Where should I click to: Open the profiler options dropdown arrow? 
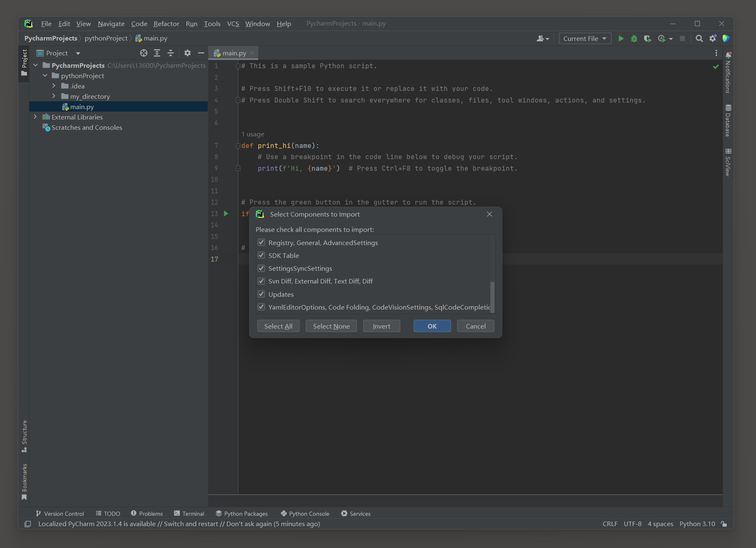coord(671,39)
